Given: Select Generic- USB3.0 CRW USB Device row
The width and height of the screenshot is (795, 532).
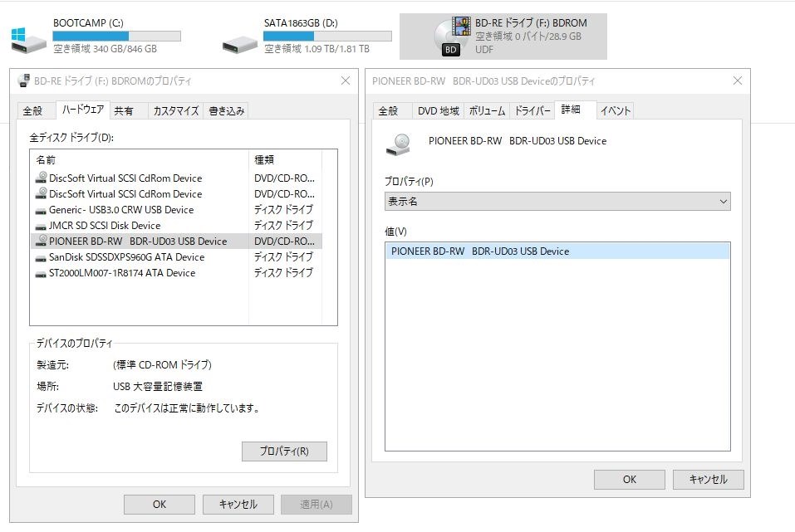Looking at the screenshot, I should point(176,210).
